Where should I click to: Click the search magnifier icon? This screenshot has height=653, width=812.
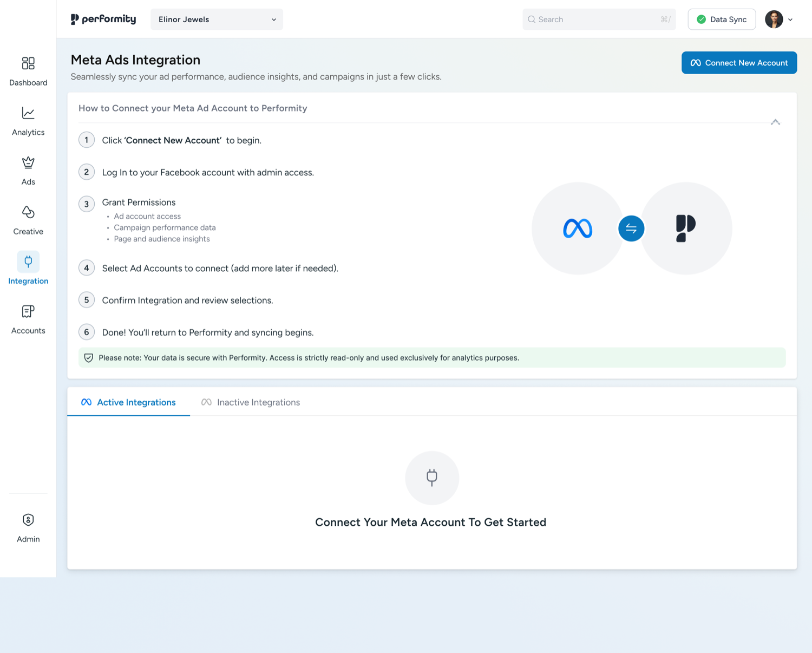(x=532, y=19)
